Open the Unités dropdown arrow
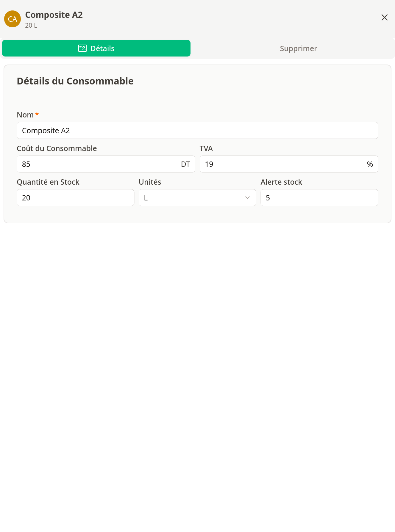 tap(247, 197)
